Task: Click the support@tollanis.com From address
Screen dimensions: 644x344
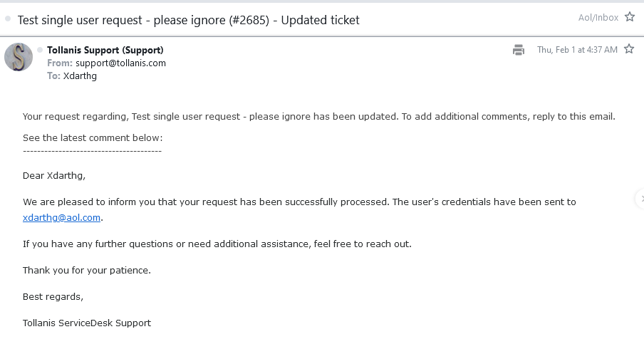Action: click(x=120, y=63)
